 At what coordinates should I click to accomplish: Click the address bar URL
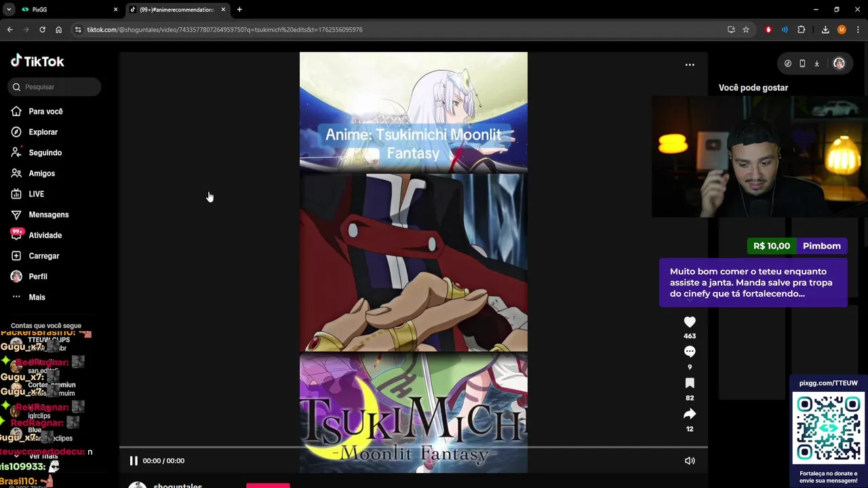pyautogui.click(x=224, y=30)
